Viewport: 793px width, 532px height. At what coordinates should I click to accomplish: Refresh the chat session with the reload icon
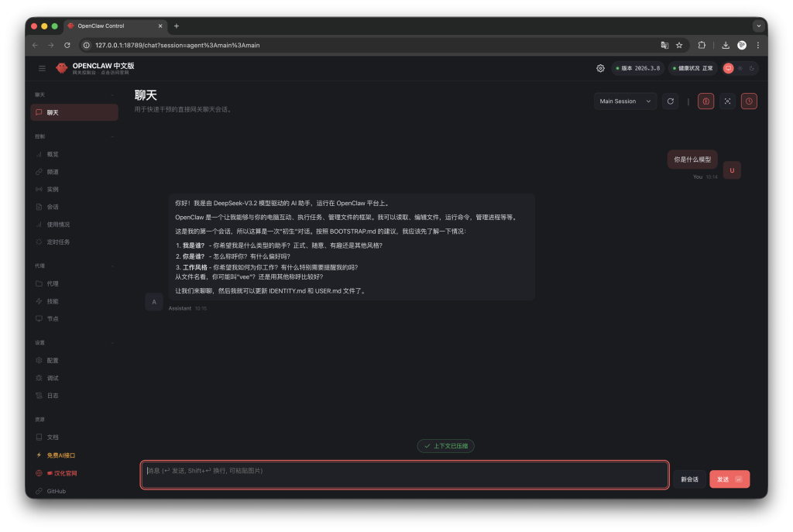tap(671, 101)
